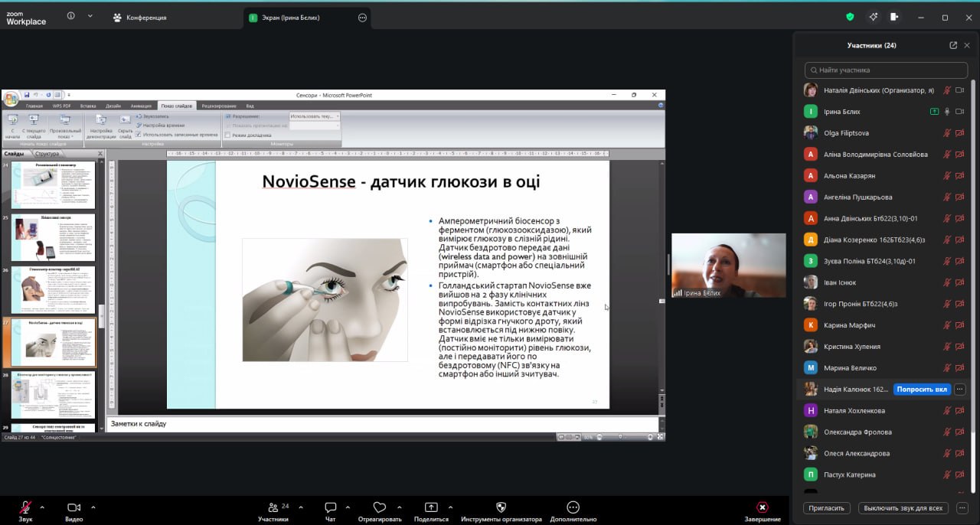
Task: Open the Разрешение dropdown in PowerPoint
Action: coord(315,116)
